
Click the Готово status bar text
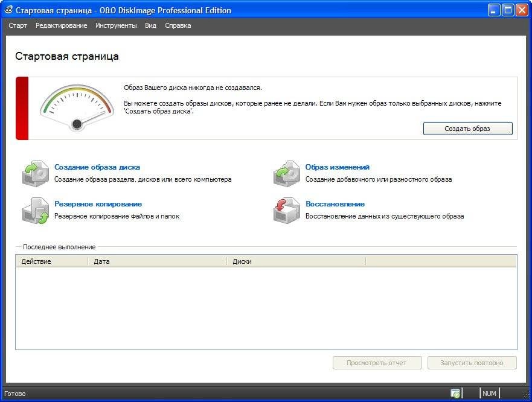15,394
